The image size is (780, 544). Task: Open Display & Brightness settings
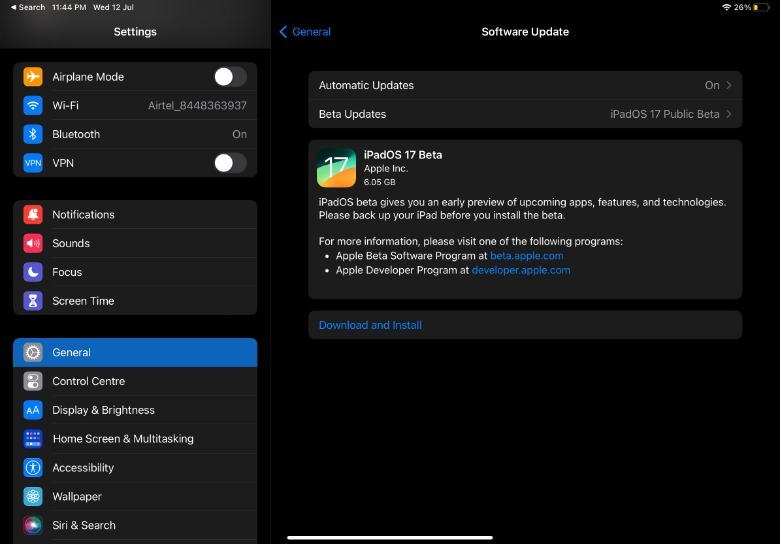pyautogui.click(x=135, y=410)
